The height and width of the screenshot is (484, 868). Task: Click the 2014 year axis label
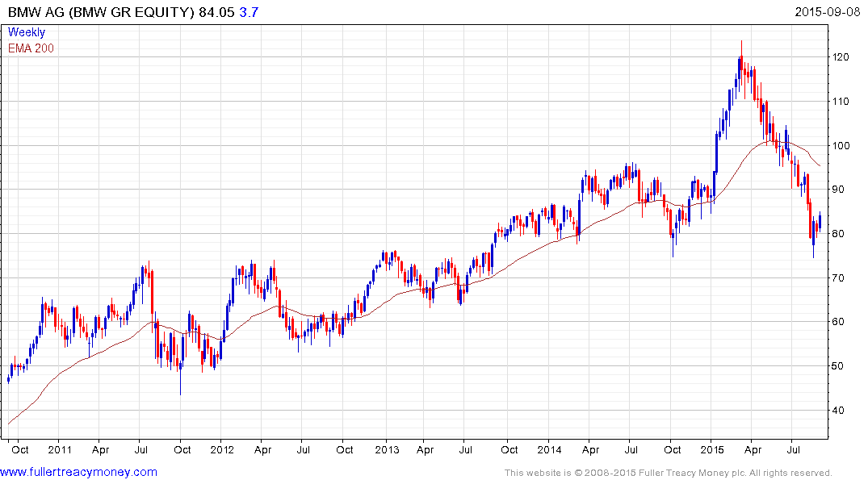(x=549, y=449)
